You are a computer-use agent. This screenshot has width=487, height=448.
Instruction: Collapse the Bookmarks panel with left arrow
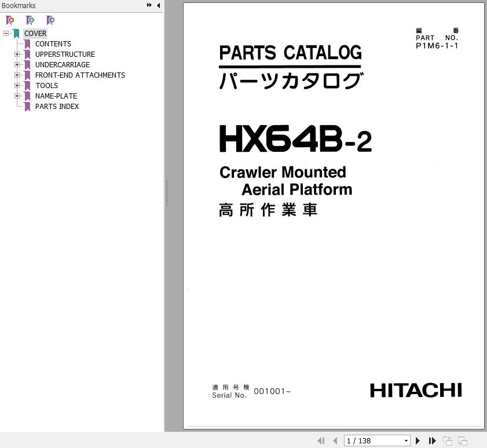159,6
